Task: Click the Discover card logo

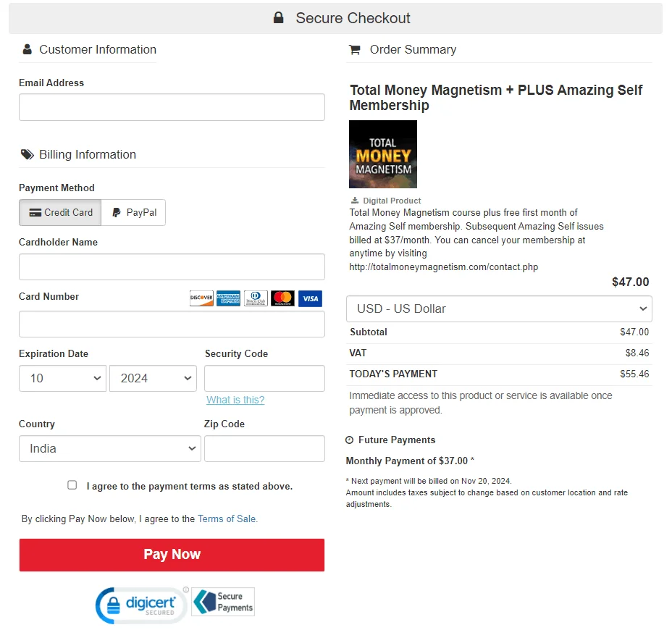Action: point(201,298)
